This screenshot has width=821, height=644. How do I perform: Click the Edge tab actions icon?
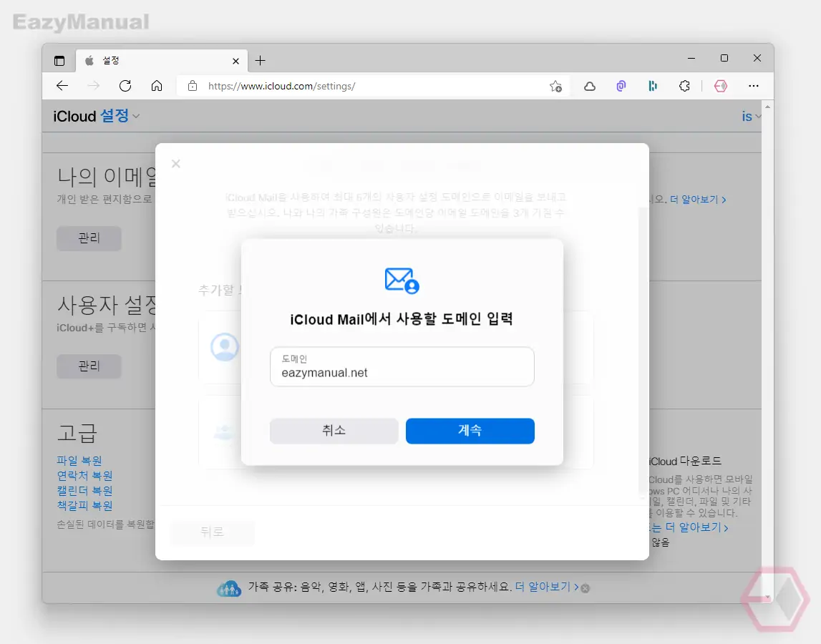(59, 61)
